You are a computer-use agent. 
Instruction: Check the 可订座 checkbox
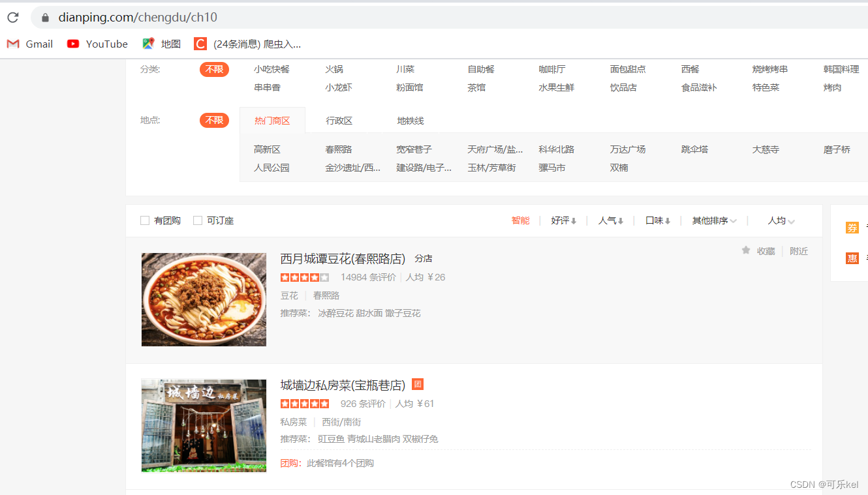tap(198, 220)
